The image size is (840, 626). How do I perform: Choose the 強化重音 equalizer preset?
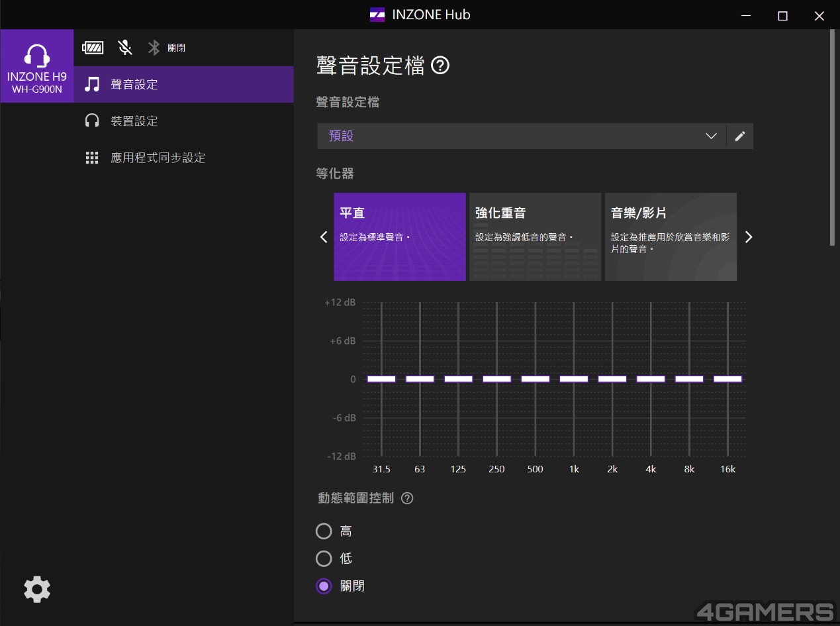coord(536,236)
